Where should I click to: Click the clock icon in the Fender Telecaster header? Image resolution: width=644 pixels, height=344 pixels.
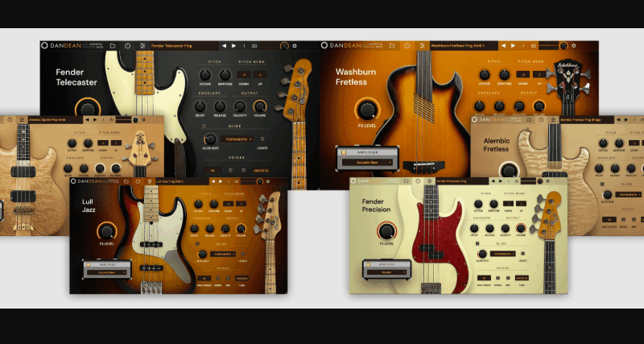[128, 46]
